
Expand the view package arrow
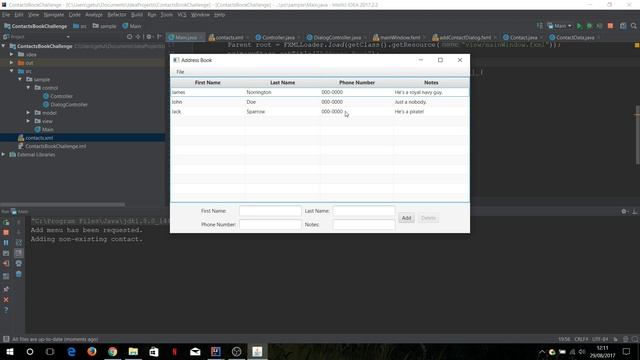29,121
